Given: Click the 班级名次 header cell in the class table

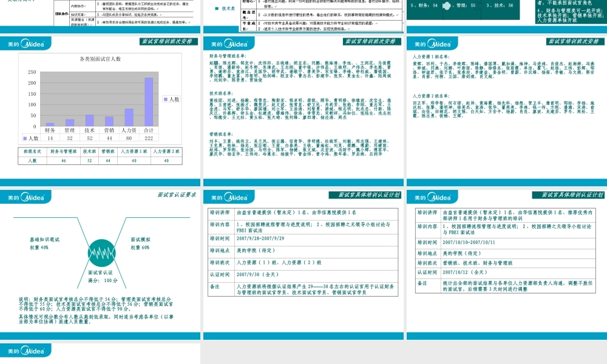Looking at the screenshot, I should (x=33, y=152).
